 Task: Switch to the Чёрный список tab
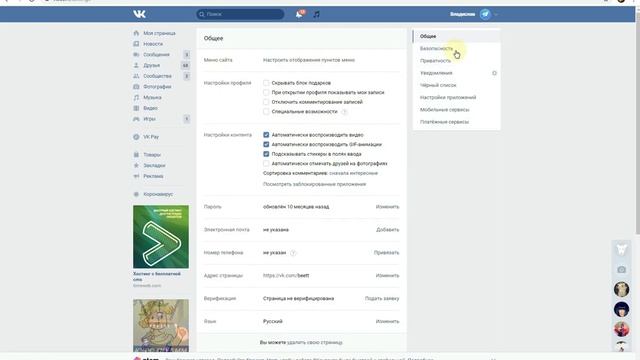[456, 85]
